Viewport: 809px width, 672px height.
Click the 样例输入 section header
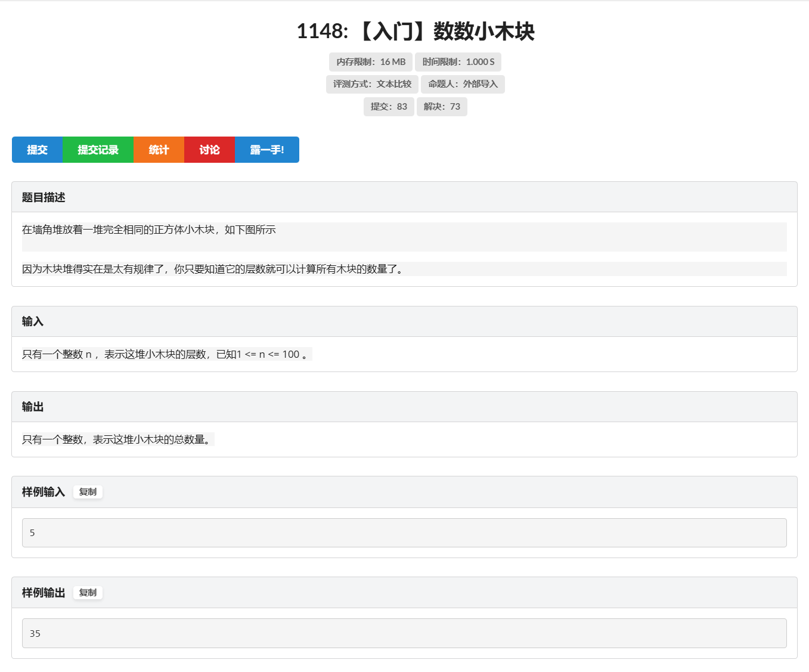(x=42, y=491)
